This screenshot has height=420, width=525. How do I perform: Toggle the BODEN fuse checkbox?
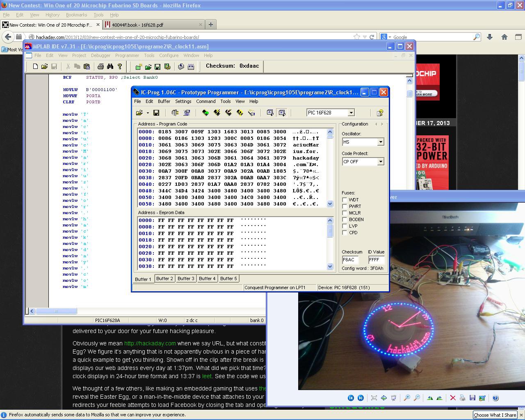[x=345, y=219]
